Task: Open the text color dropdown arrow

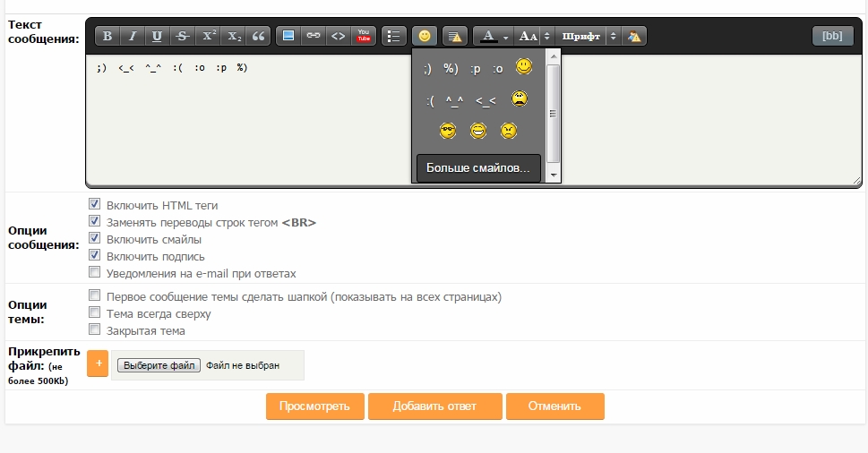Action: tap(506, 37)
